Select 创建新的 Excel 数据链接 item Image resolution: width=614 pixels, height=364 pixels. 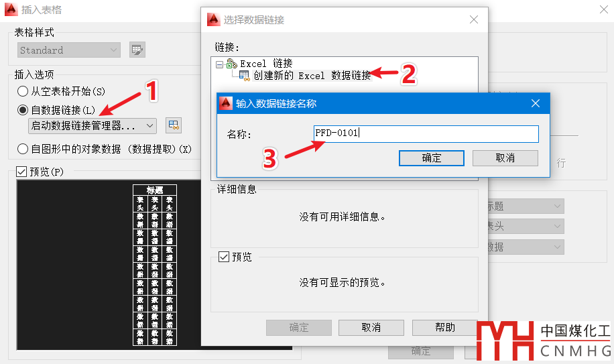coord(312,76)
